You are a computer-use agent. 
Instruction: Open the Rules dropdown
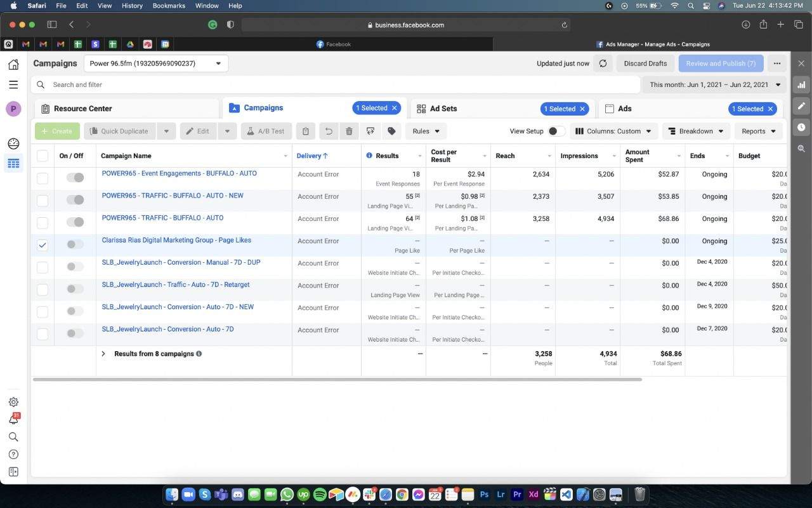click(426, 131)
